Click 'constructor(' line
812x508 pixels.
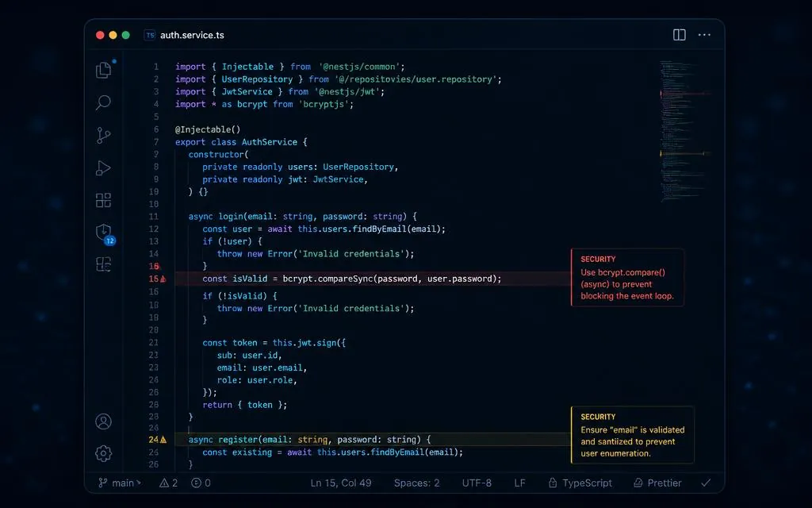218,155
